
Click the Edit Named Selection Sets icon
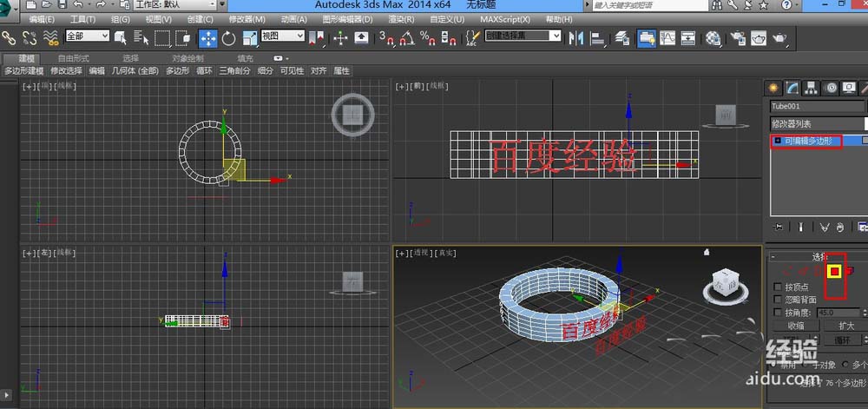(472, 37)
